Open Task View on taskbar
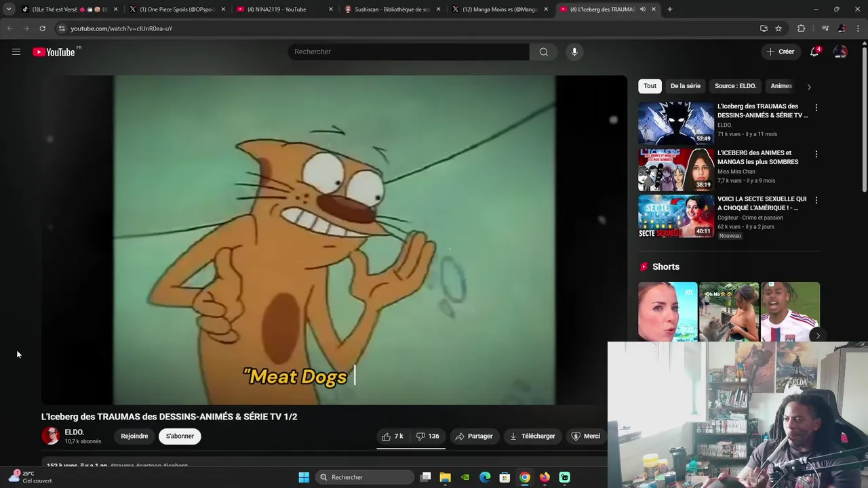Viewport: 868px width, 488px height. (x=425, y=477)
